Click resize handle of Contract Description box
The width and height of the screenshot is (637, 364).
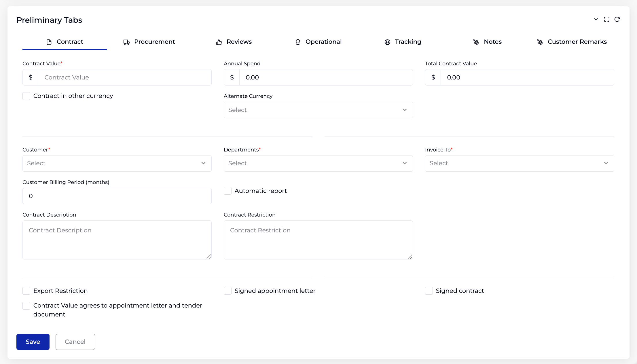click(209, 257)
